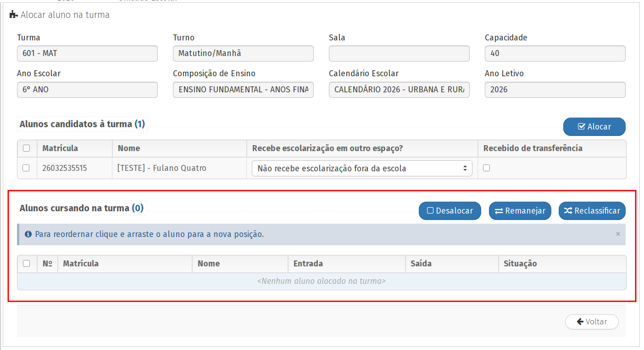Click the Calendário Escolar field
This screenshot has width=644, height=350.
coord(399,90)
